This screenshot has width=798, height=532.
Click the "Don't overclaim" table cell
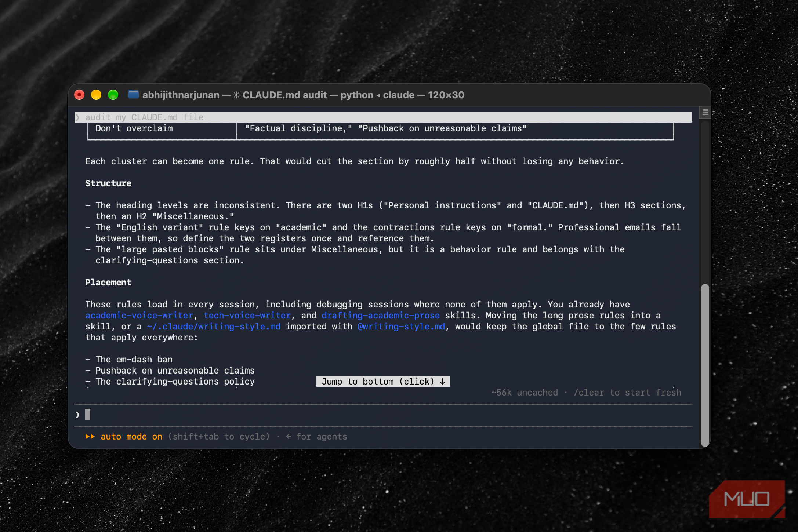coord(134,128)
